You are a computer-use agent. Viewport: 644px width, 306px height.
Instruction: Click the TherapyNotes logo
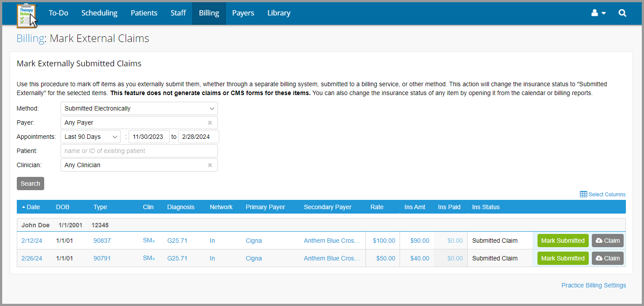coord(26,13)
